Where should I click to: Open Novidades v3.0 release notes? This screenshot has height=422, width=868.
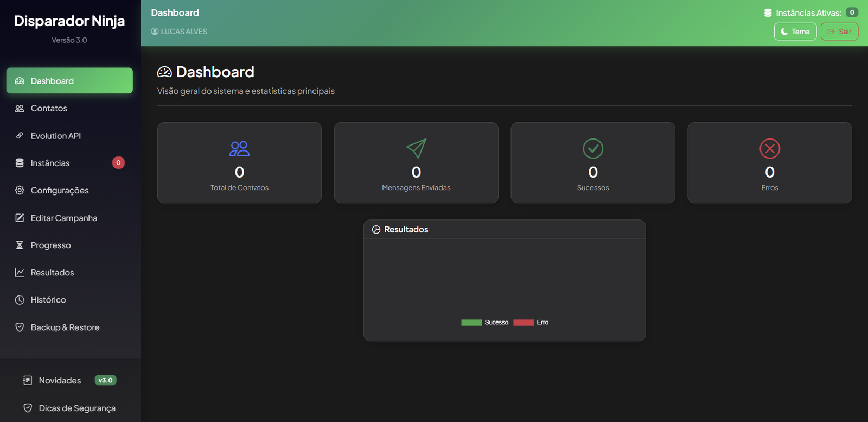pyautogui.click(x=60, y=380)
